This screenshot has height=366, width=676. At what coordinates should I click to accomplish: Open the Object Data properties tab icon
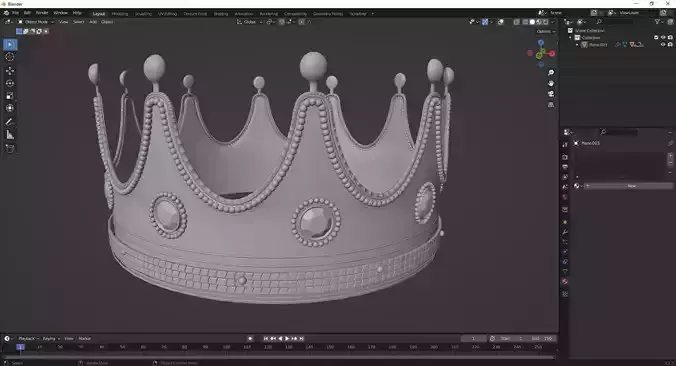(x=565, y=272)
